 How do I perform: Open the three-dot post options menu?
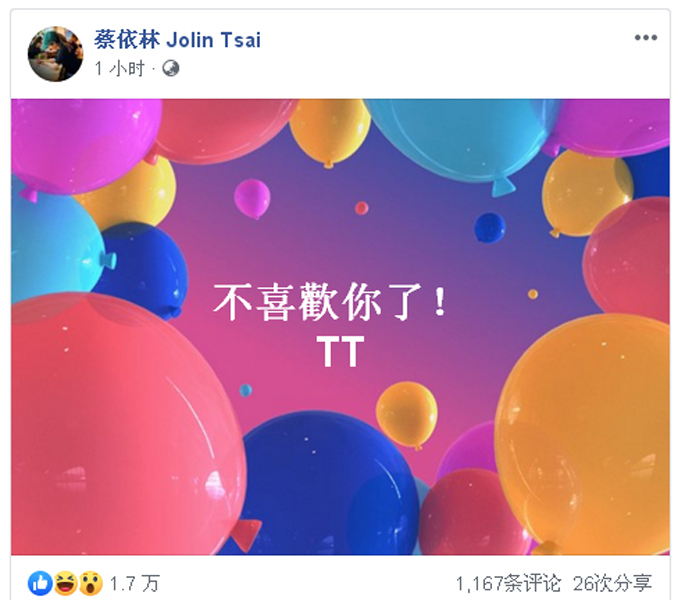pyautogui.click(x=646, y=38)
